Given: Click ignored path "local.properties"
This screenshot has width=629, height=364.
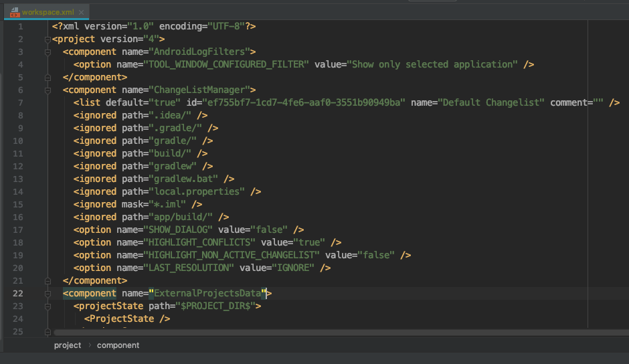Looking at the screenshot, I should tap(197, 192).
